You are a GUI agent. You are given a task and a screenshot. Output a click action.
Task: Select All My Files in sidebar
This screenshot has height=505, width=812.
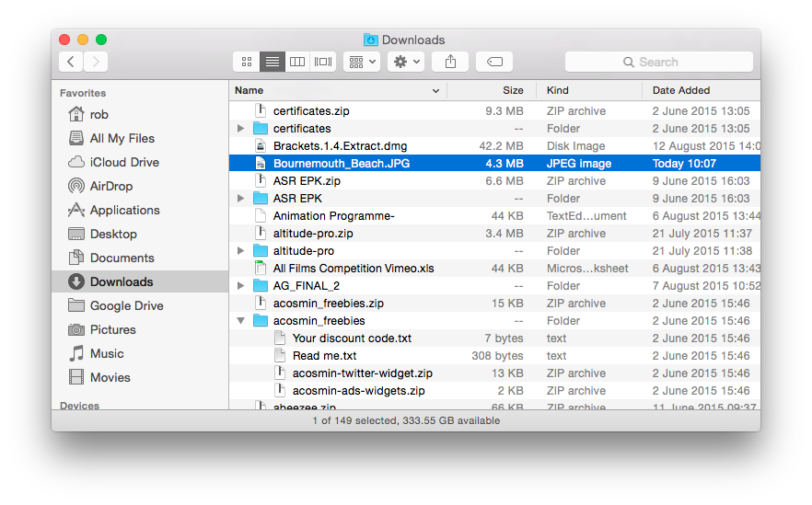point(140,138)
